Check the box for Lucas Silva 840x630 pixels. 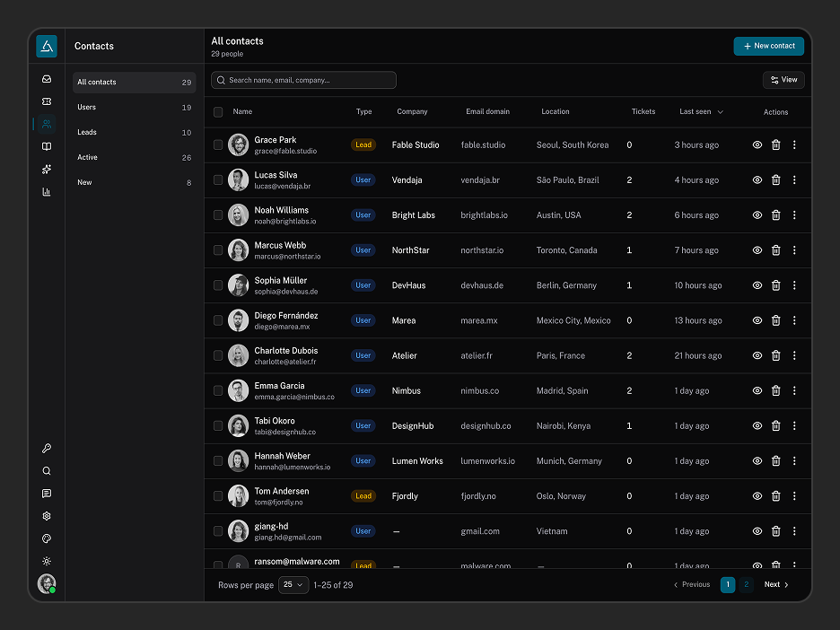click(218, 180)
